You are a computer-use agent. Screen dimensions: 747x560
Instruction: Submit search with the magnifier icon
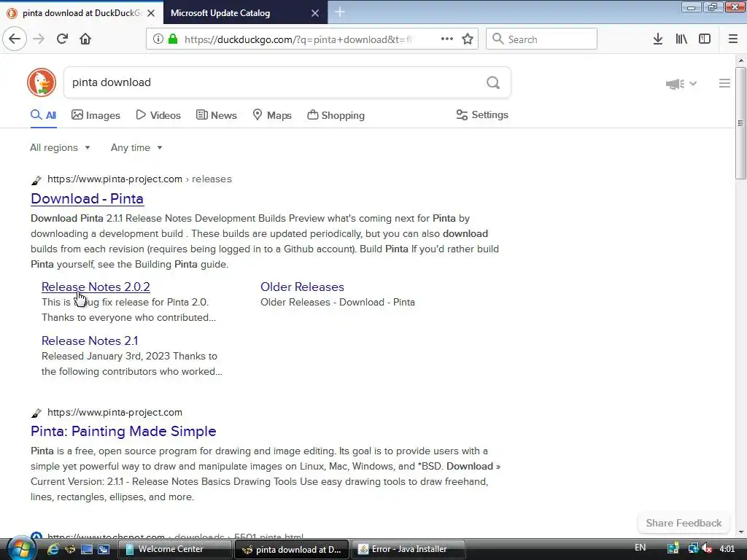pyautogui.click(x=493, y=82)
